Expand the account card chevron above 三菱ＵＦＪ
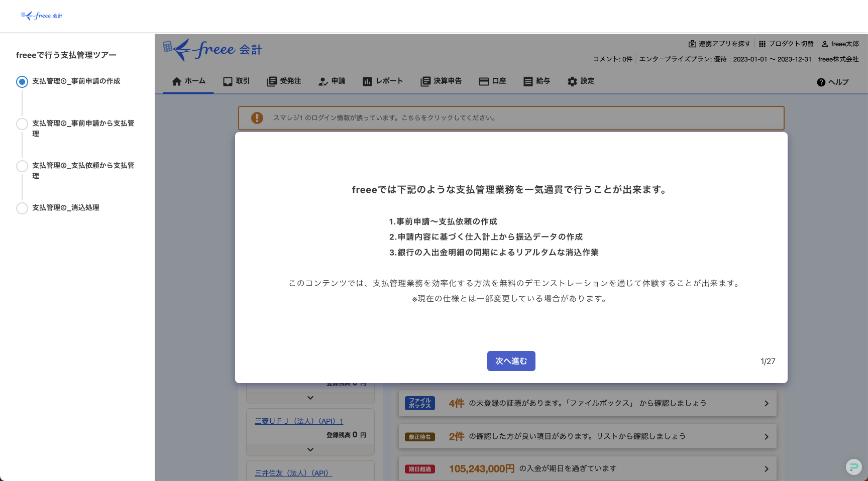868x481 pixels. [310, 398]
